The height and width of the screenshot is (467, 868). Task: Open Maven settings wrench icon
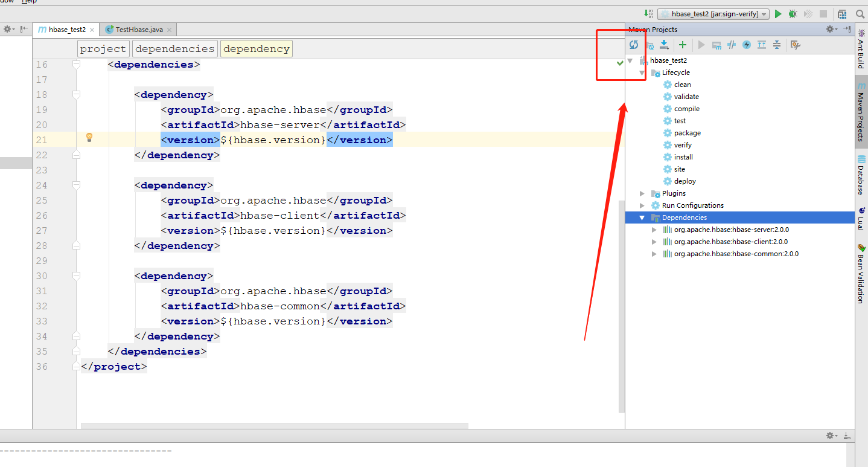pyautogui.click(x=796, y=45)
